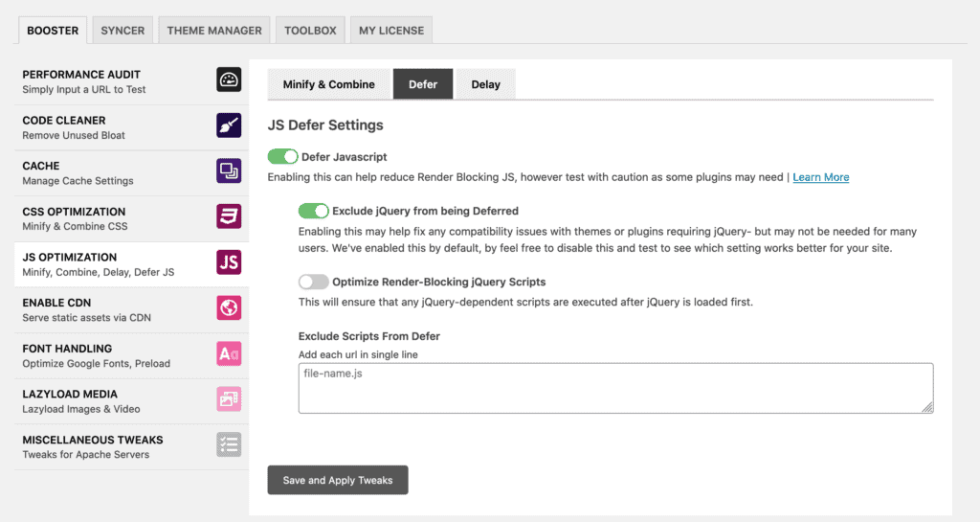
Task: Open the Toolbox tab
Action: click(x=310, y=30)
